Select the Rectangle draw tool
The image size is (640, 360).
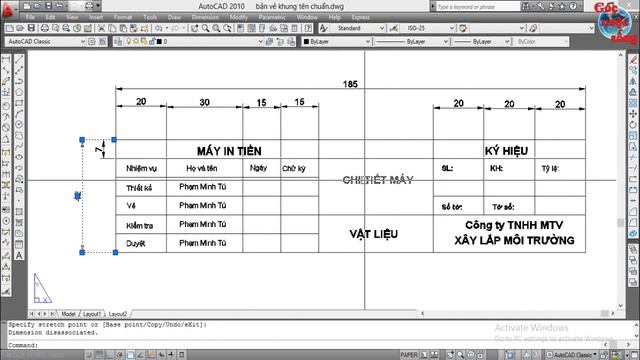19,103
